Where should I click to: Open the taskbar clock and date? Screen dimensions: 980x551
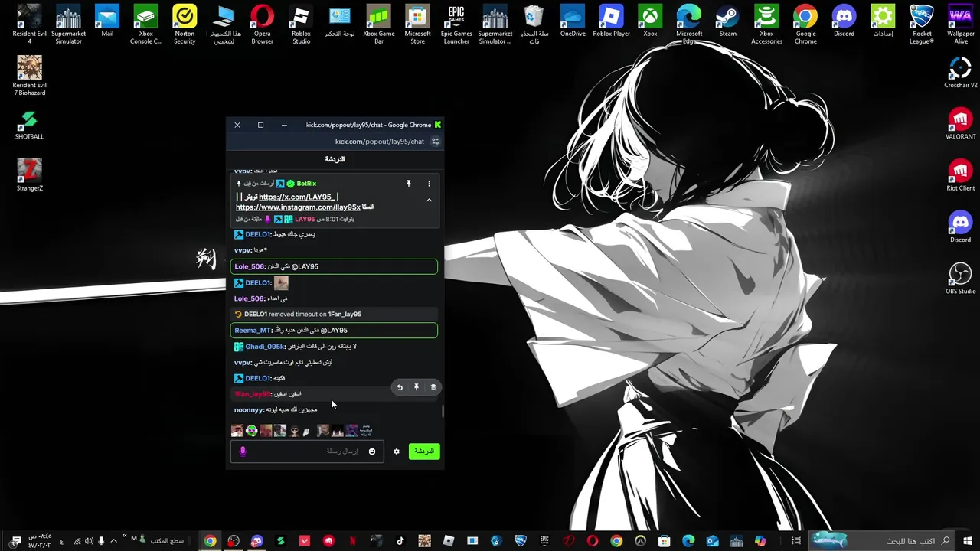point(39,541)
